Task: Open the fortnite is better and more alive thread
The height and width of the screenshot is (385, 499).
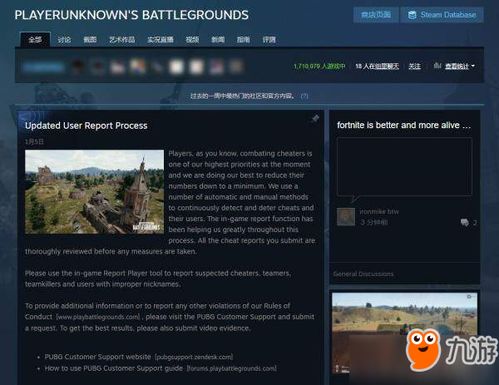Action: click(404, 125)
